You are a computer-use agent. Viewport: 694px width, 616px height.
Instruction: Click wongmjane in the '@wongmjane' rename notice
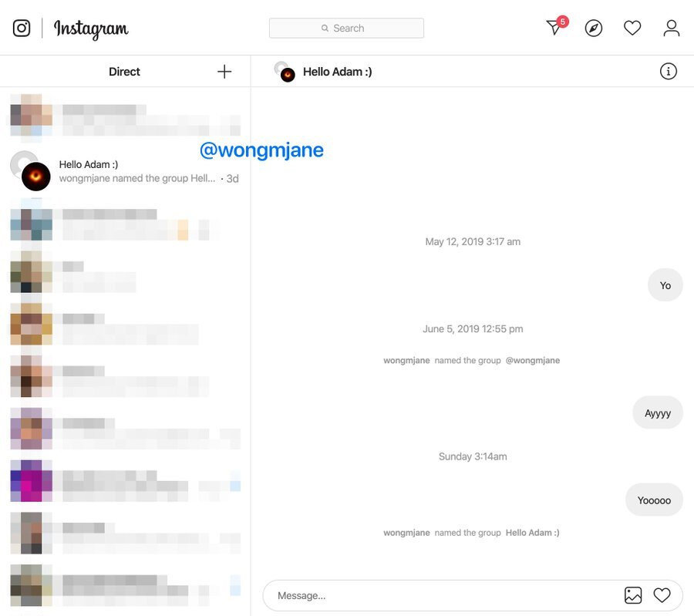click(406, 360)
